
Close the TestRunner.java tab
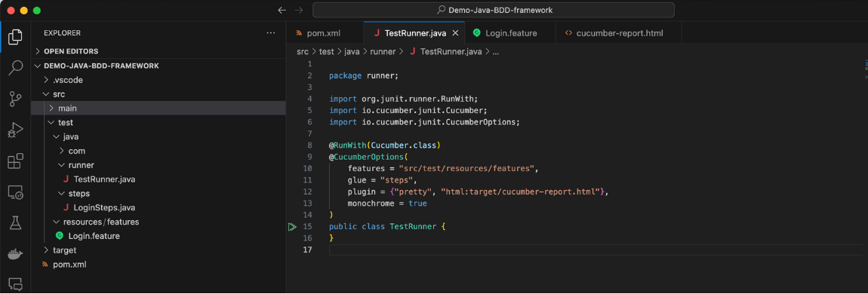point(456,33)
